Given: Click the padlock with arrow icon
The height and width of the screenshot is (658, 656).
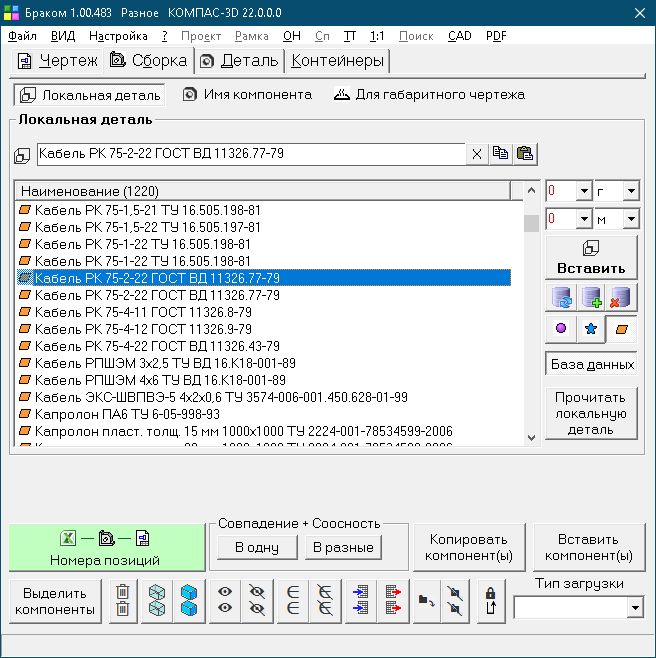Looking at the screenshot, I should (x=490, y=601).
